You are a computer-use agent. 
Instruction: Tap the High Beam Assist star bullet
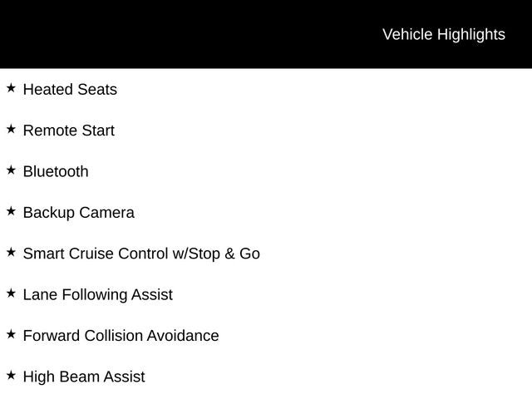coord(11,375)
